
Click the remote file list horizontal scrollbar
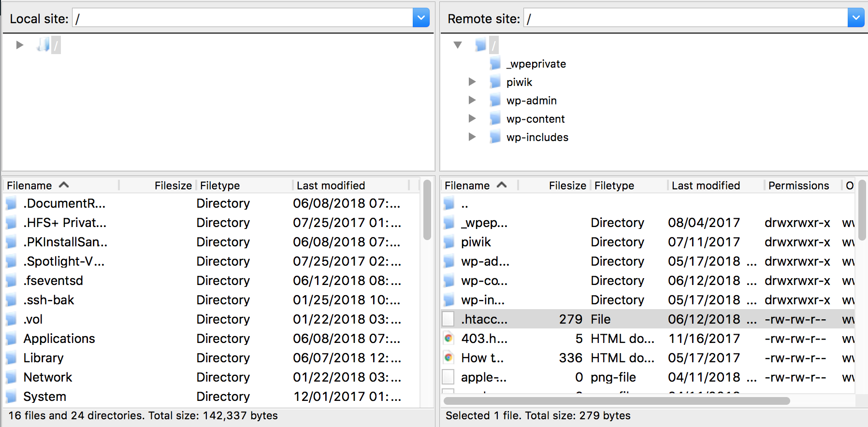617,401
